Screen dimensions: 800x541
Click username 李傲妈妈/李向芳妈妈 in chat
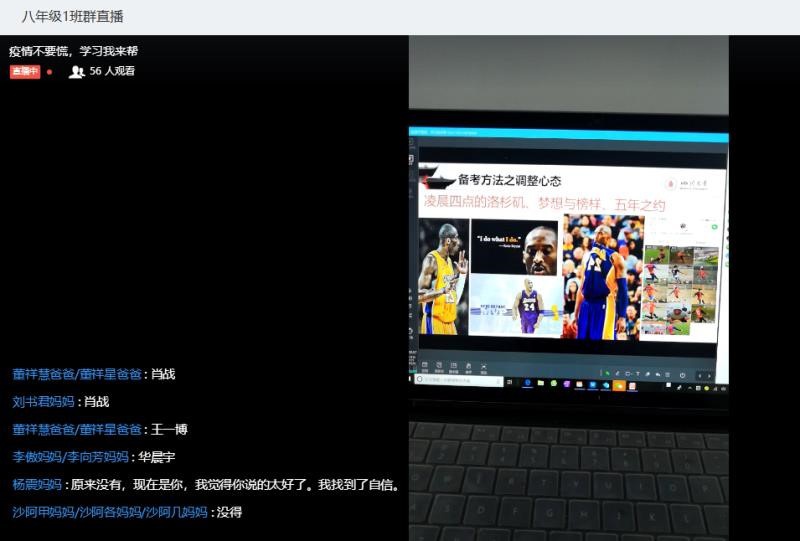[x=70, y=457]
